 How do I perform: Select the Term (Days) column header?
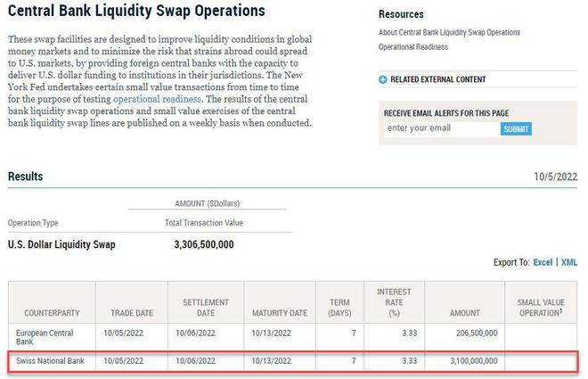pyautogui.click(x=341, y=308)
